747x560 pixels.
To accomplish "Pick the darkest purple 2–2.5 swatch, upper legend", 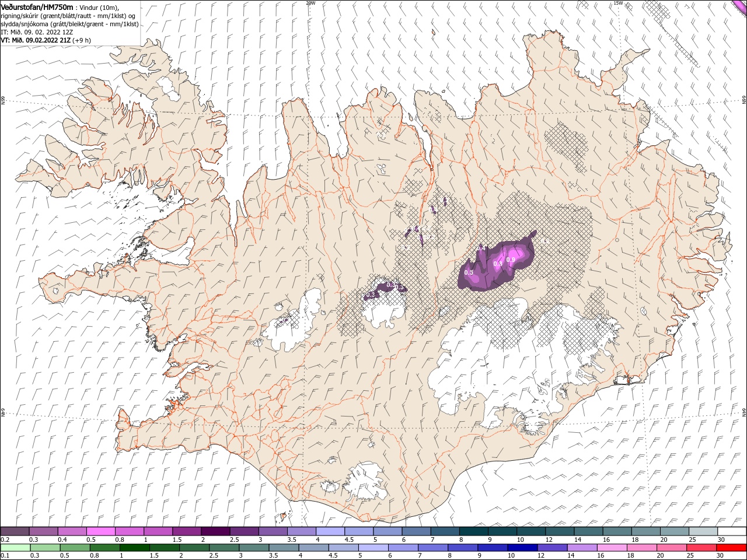I will tap(215, 531).
